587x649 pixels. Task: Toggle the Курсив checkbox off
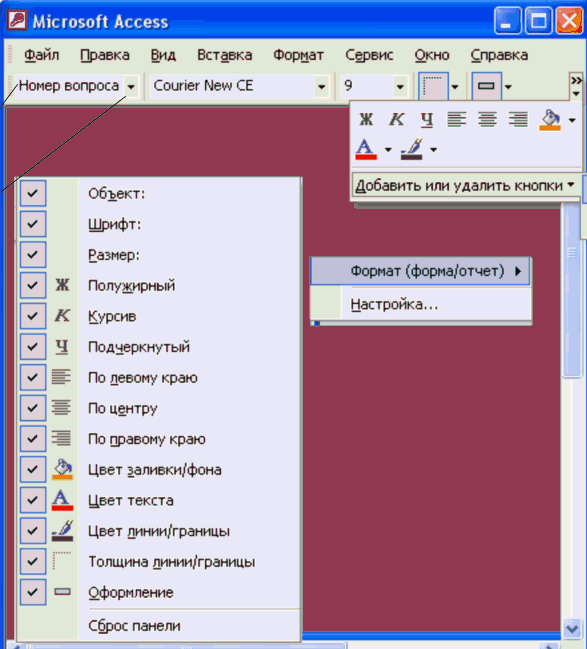(33, 316)
